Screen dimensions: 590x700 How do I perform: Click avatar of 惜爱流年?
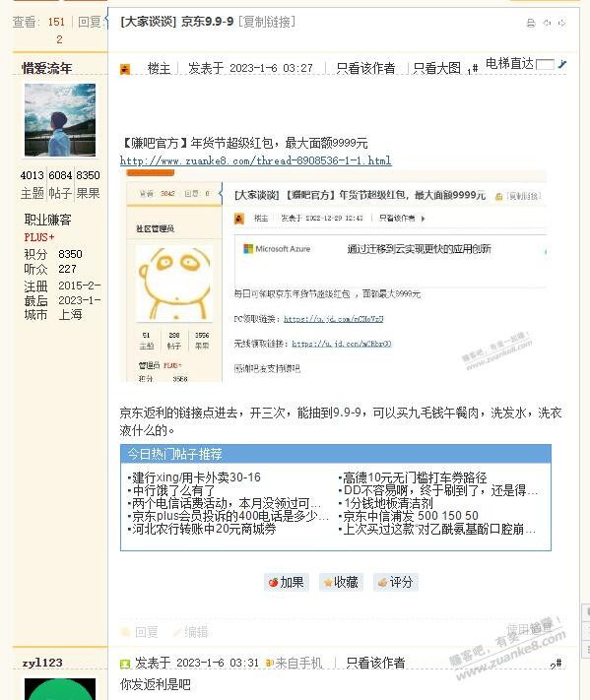click(x=60, y=120)
